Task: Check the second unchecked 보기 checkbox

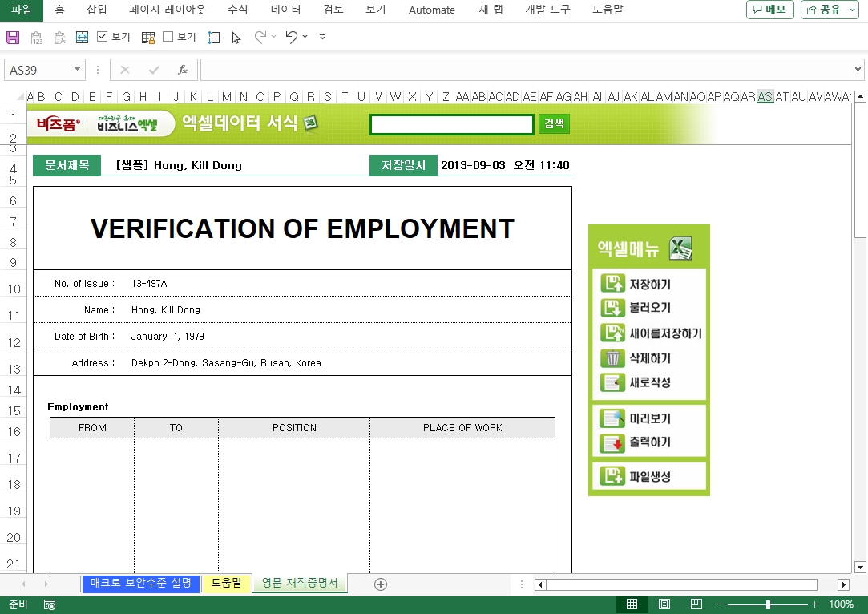Action: 168,37
